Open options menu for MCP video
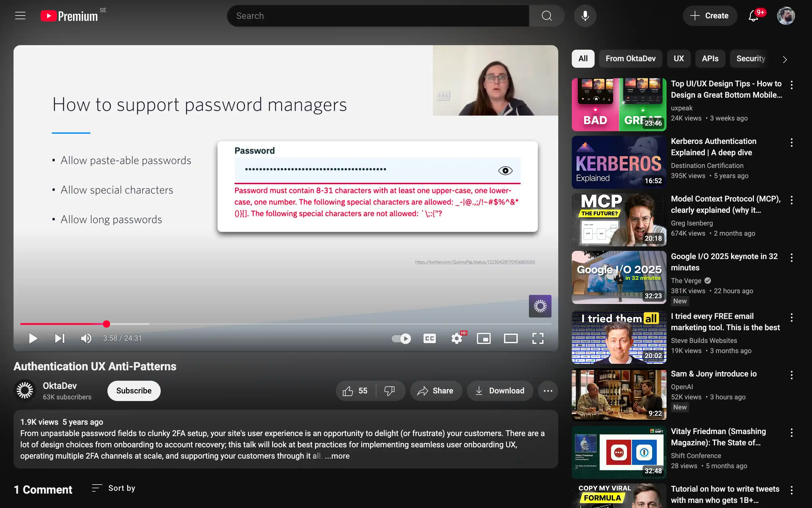Image resolution: width=812 pixels, height=508 pixels. [x=791, y=200]
